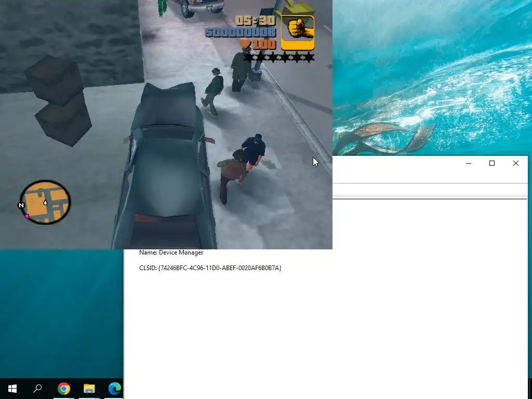Click the circular radar minimap in the game
This screenshot has width=532, height=399.
[x=45, y=202]
